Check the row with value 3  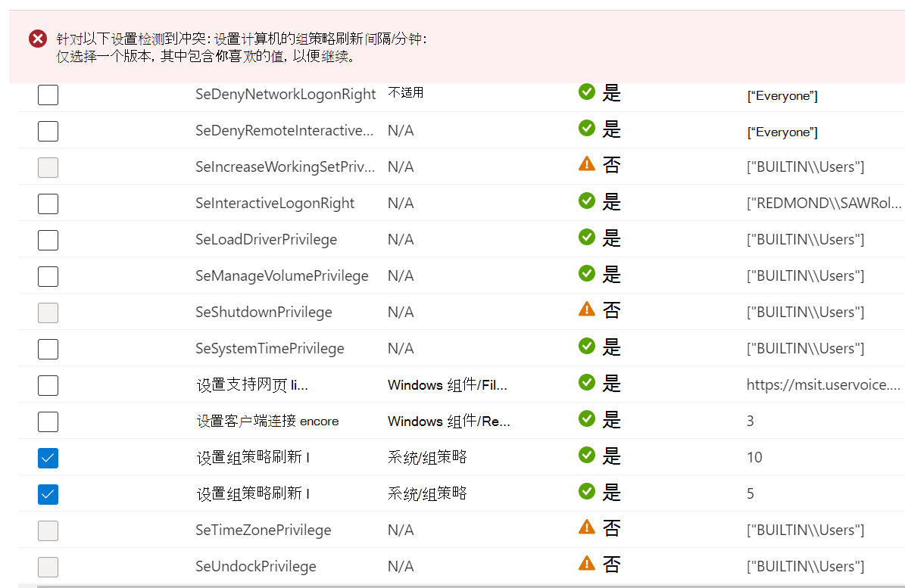tap(48, 422)
